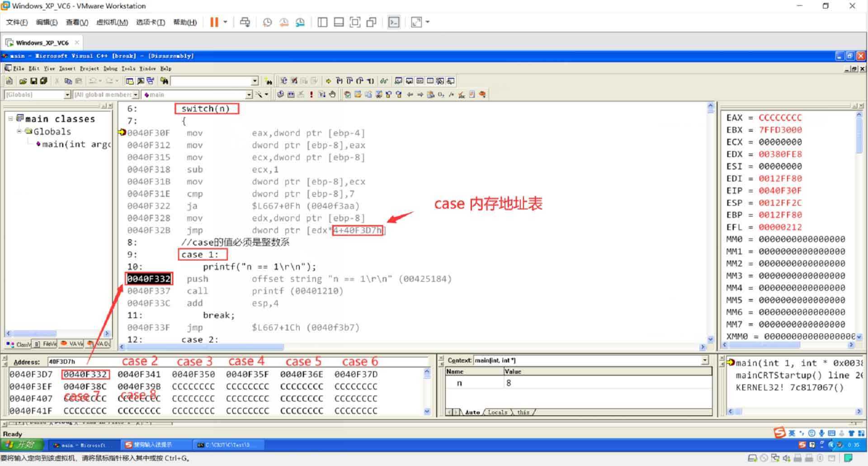This screenshot has height=466, width=868.
Task: Click the XP Start button 开始
Action: 22,445
